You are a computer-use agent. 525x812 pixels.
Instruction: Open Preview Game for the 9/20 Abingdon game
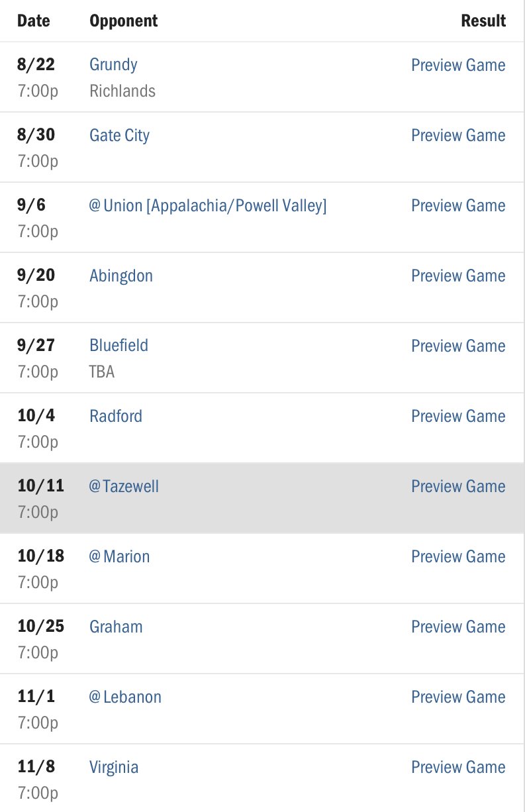(458, 276)
